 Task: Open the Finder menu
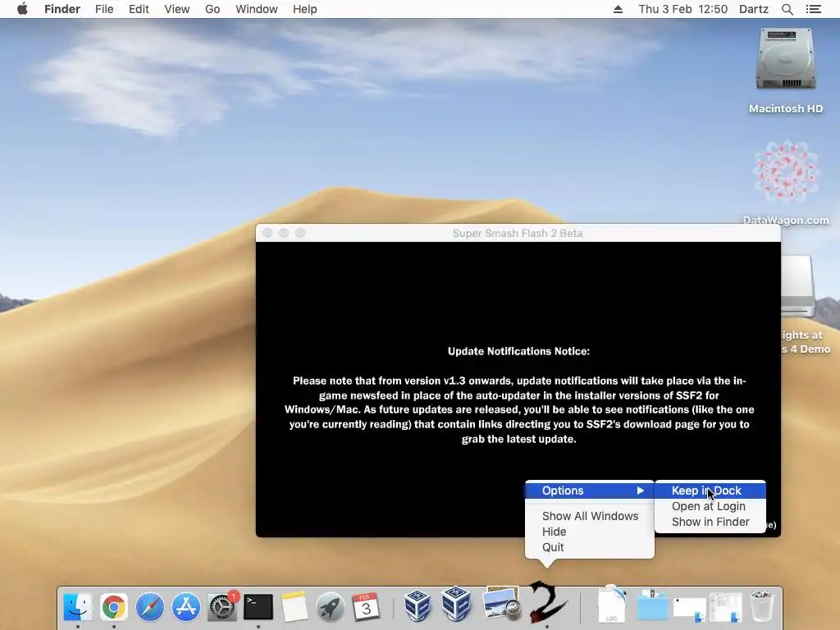click(62, 9)
